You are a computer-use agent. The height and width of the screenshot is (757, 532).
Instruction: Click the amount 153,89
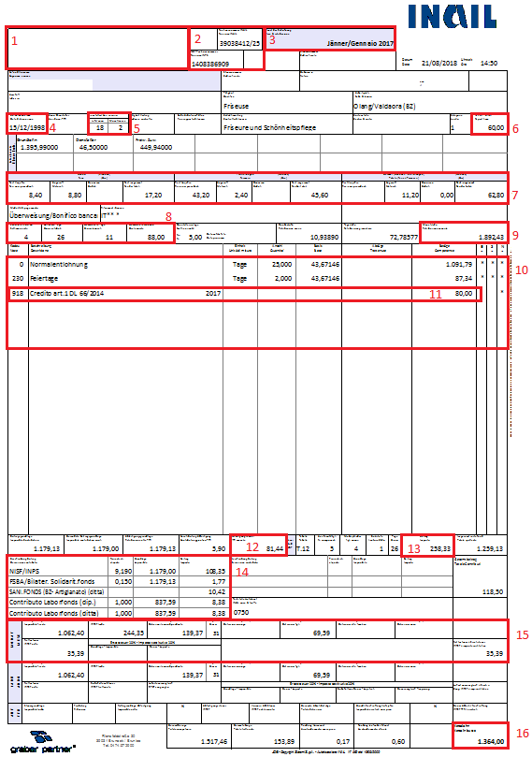284,741
